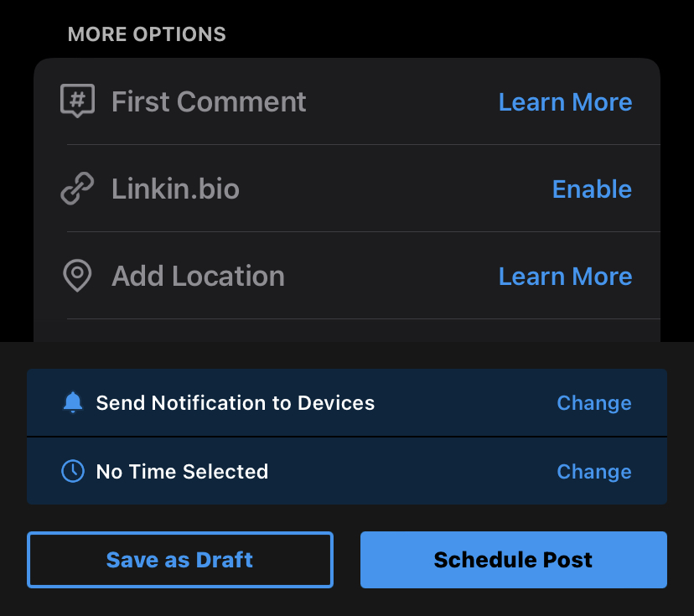Open Learn More for First Comment
The width and height of the screenshot is (694, 616).
point(565,102)
